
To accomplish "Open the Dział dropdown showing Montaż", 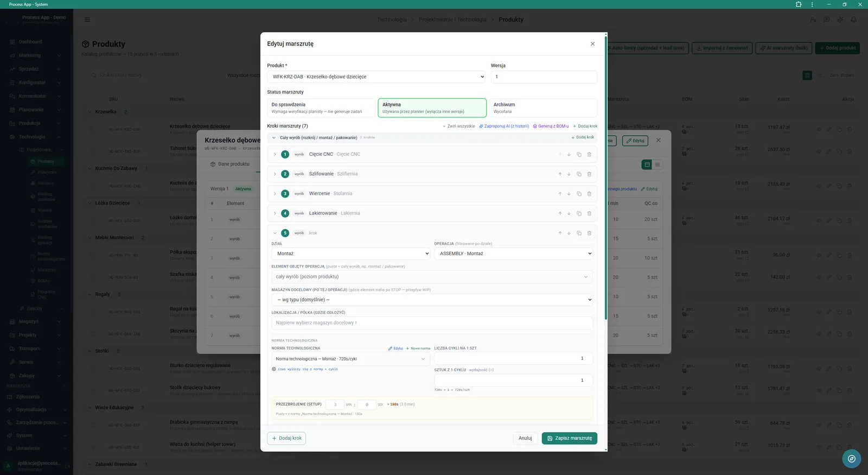I will tap(350, 254).
